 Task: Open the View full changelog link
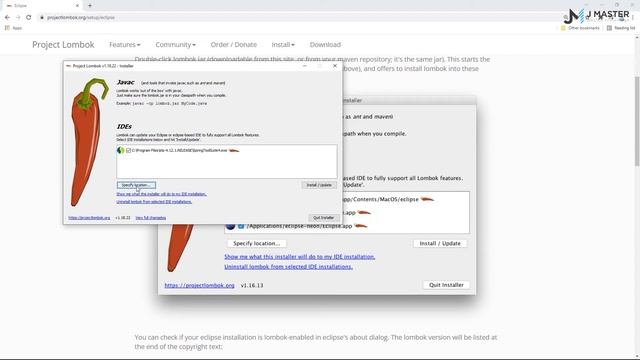pyautogui.click(x=151, y=218)
